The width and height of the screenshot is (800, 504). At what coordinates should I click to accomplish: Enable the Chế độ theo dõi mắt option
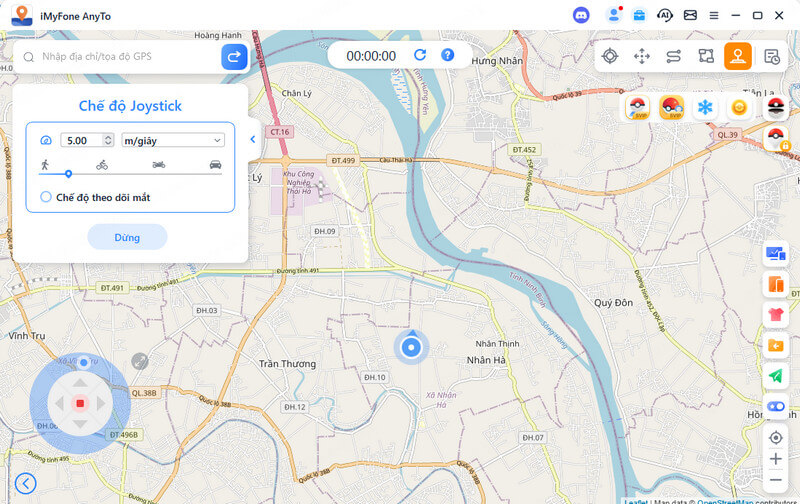46,198
